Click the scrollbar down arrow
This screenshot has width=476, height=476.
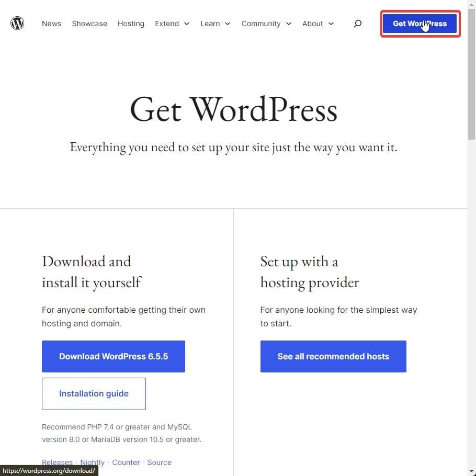471,472
